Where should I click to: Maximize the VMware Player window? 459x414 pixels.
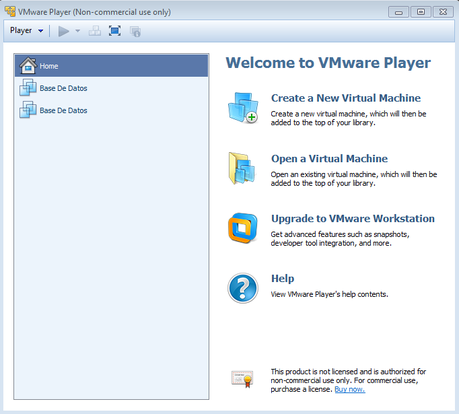[421, 12]
